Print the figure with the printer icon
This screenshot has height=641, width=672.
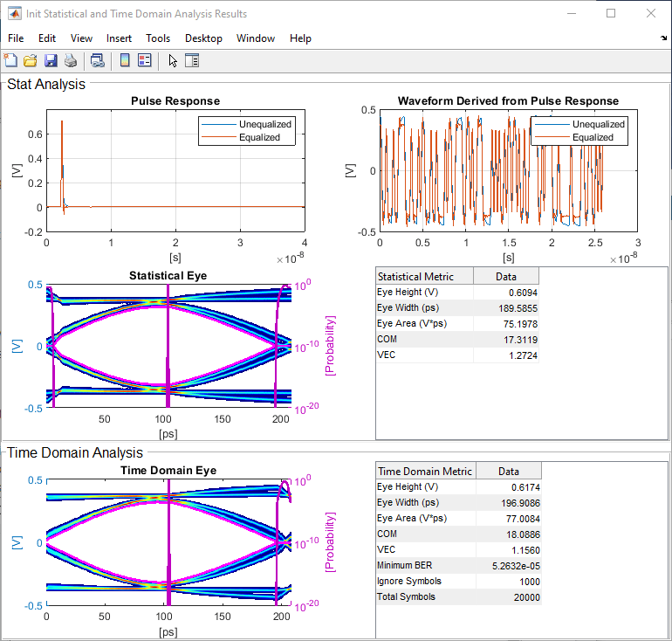coord(71,60)
